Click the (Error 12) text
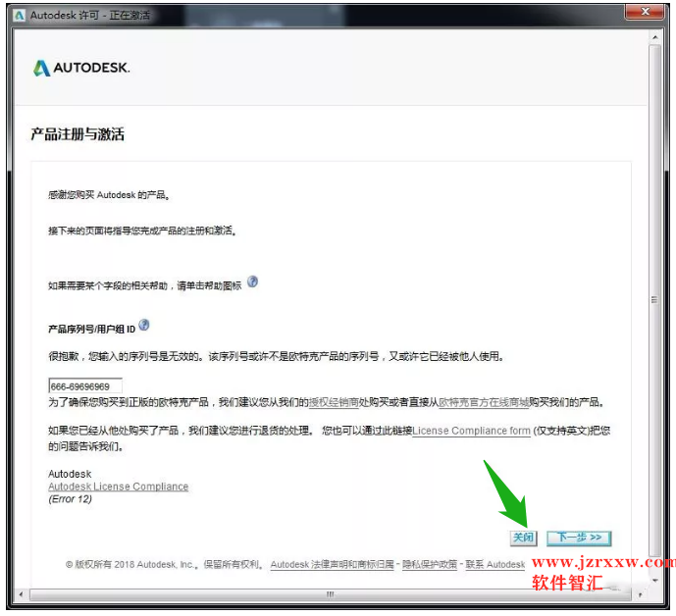Image resolution: width=676 pixels, height=616 pixels. point(70,499)
